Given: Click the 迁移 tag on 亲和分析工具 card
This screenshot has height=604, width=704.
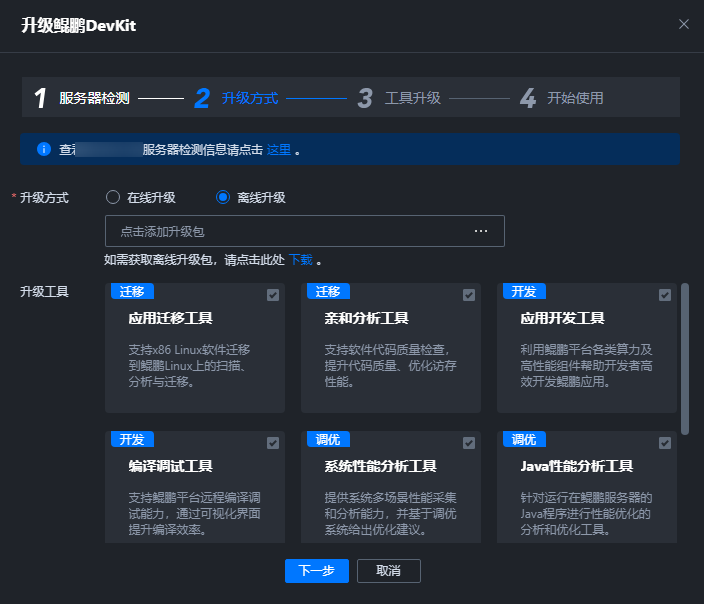Looking at the screenshot, I should tap(328, 291).
